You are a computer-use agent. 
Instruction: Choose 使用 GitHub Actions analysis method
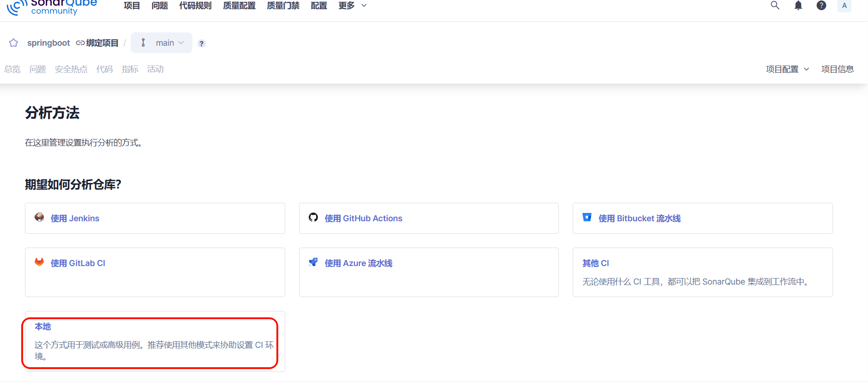[363, 218]
